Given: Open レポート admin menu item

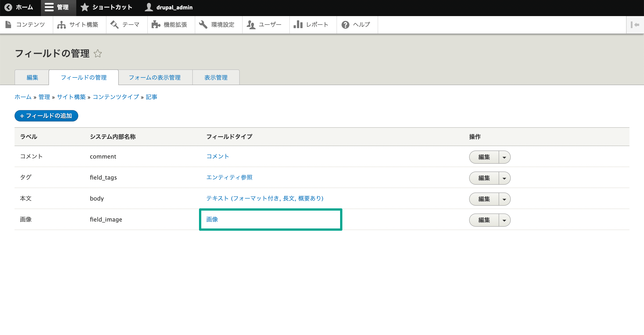Looking at the screenshot, I should 313,25.
